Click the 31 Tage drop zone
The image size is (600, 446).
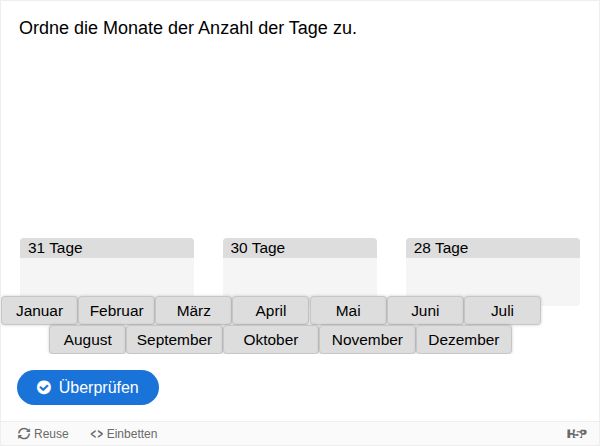click(107, 273)
